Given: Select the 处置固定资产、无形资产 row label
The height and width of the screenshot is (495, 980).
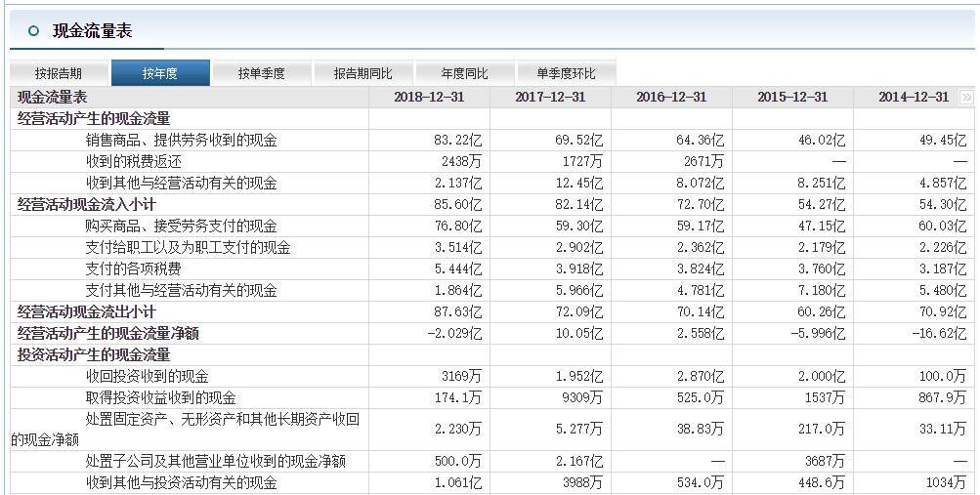Looking at the screenshot, I should click(185, 430).
